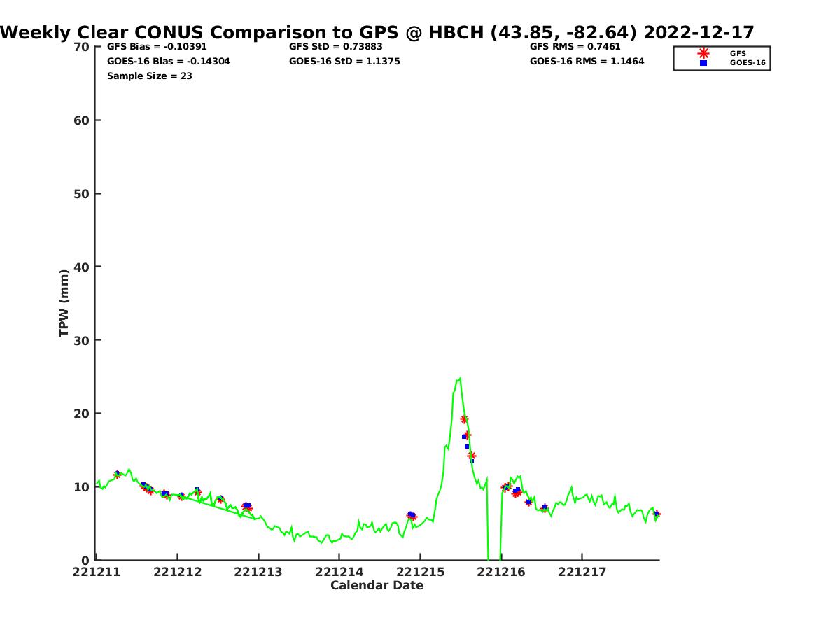Click the GFS StD value text

point(335,47)
